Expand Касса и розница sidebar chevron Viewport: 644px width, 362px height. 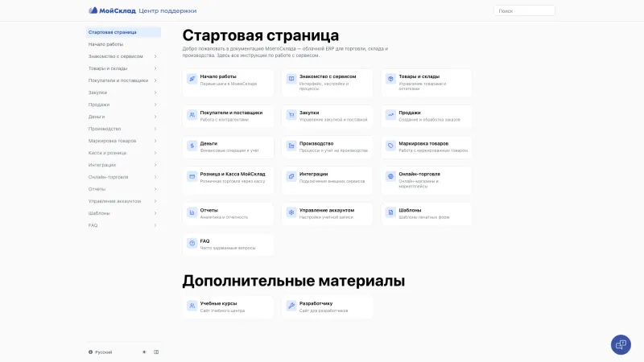tap(155, 153)
